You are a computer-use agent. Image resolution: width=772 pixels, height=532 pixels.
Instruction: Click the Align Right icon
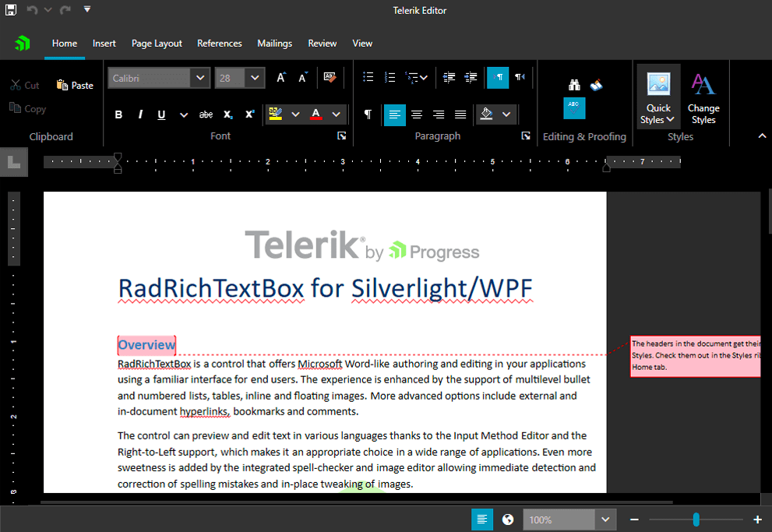pyautogui.click(x=439, y=115)
